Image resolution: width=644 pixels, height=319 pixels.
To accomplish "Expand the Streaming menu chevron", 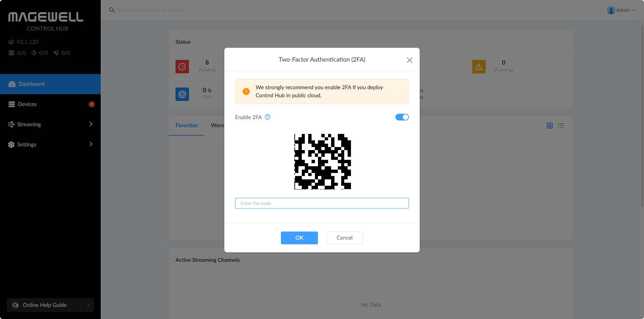I will [91, 124].
